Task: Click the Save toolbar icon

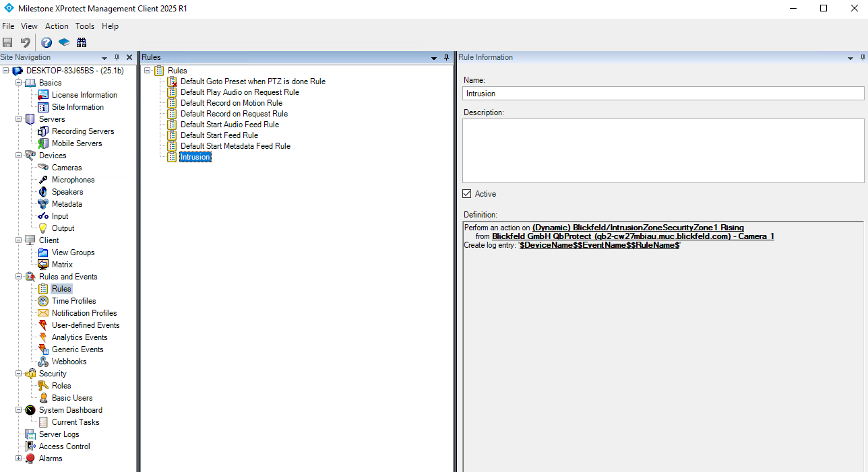Action: pos(7,42)
